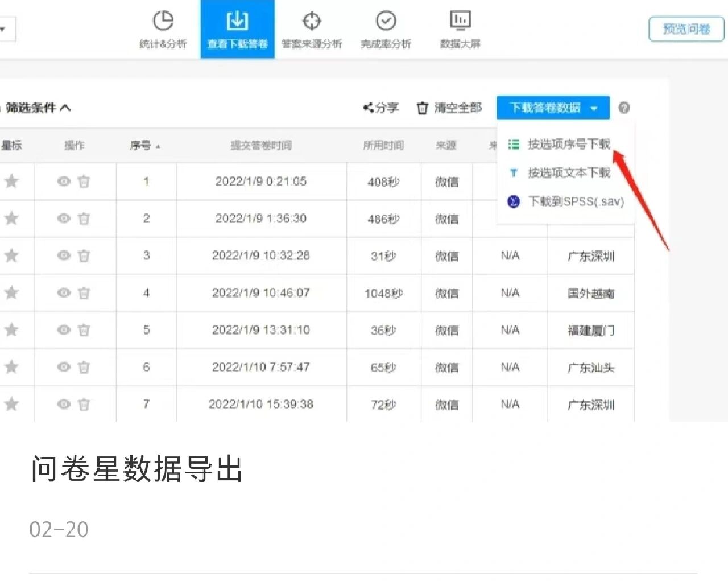Click the timestamp 2022/1/9 0:21:05
The width and height of the screenshot is (728, 581).
pyautogui.click(x=261, y=181)
